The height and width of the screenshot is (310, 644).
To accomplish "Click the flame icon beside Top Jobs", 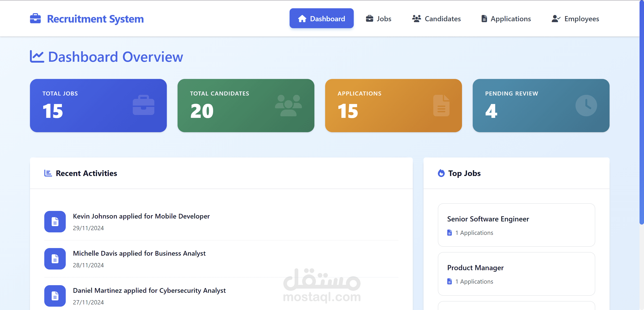I will 441,173.
